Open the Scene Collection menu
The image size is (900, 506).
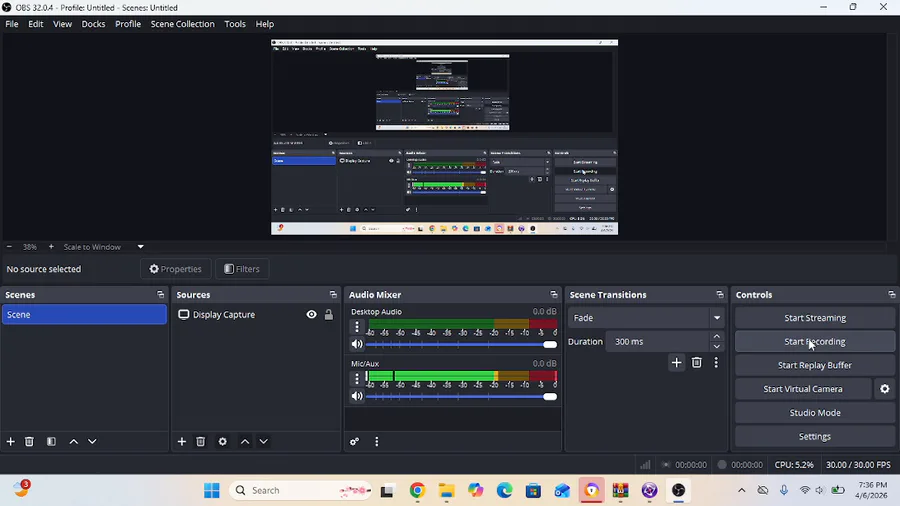point(183,24)
